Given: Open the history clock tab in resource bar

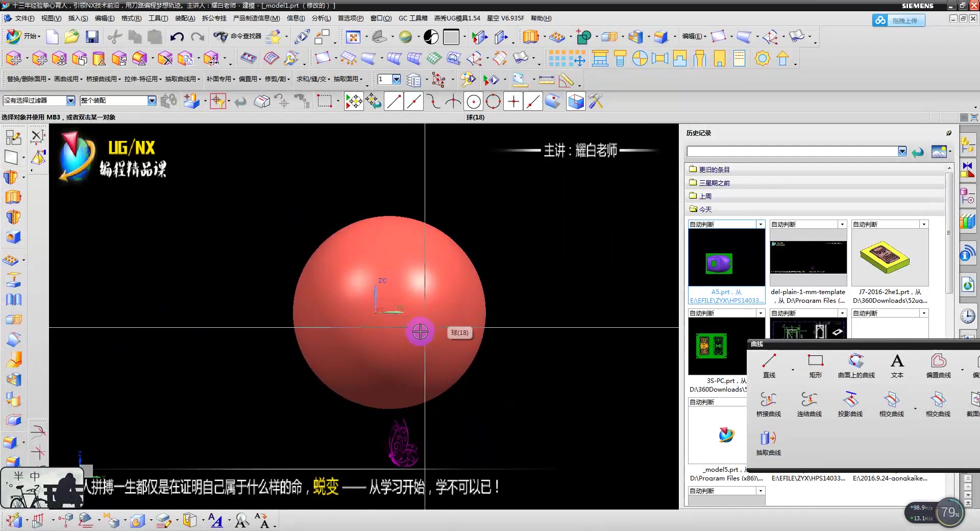Looking at the screenshot, I should point(967,317).
